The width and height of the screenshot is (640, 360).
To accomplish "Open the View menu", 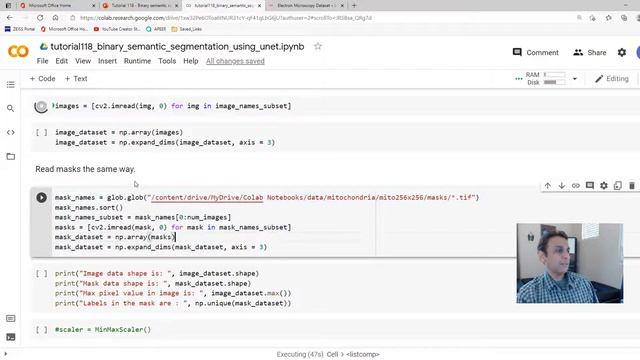I will click(x=83, y=61).
